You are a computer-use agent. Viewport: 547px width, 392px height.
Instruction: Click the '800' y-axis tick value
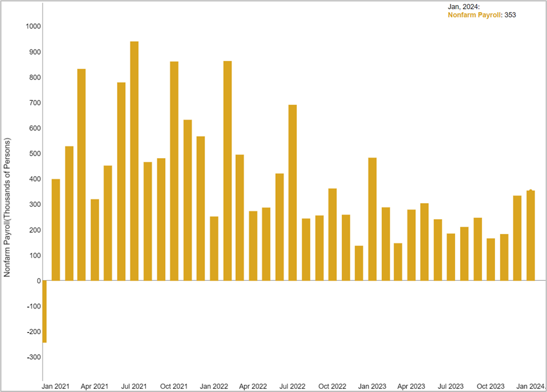click(x=35, y=77)
